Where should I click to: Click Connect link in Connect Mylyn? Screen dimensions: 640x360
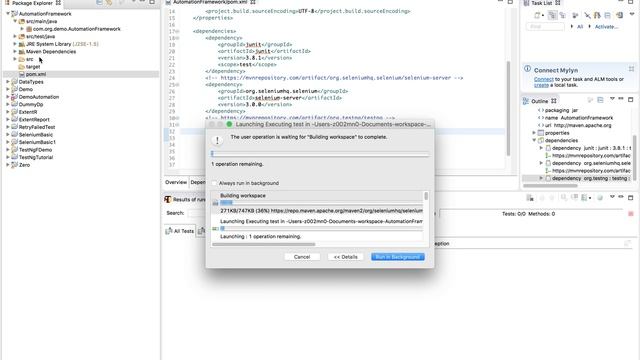544,79
